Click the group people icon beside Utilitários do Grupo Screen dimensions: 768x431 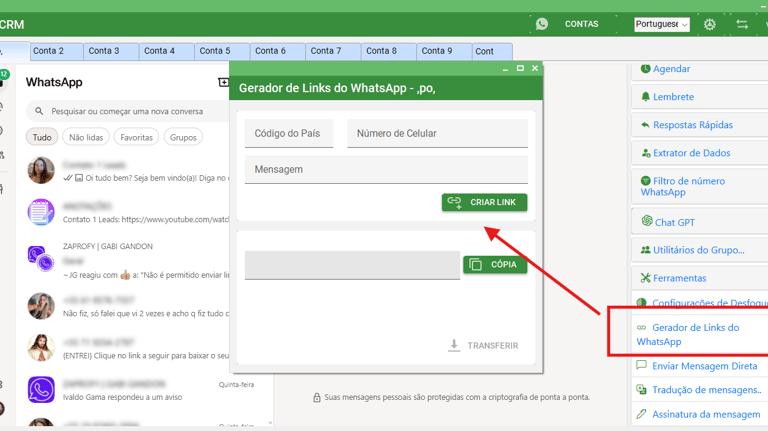pyautogui.click(x=646, y=250)
